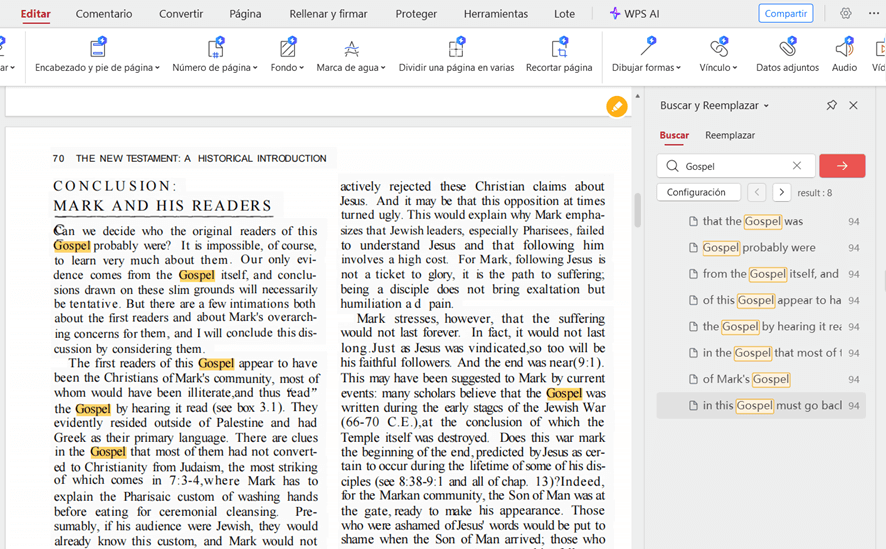
Task: Click the orange edit pencil button
Action: click(617, 106)
